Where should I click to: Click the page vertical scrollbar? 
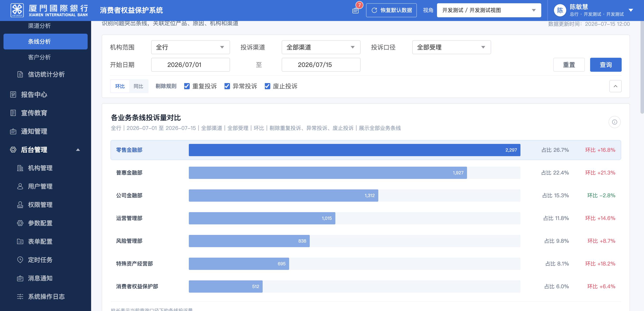(642, 67)
